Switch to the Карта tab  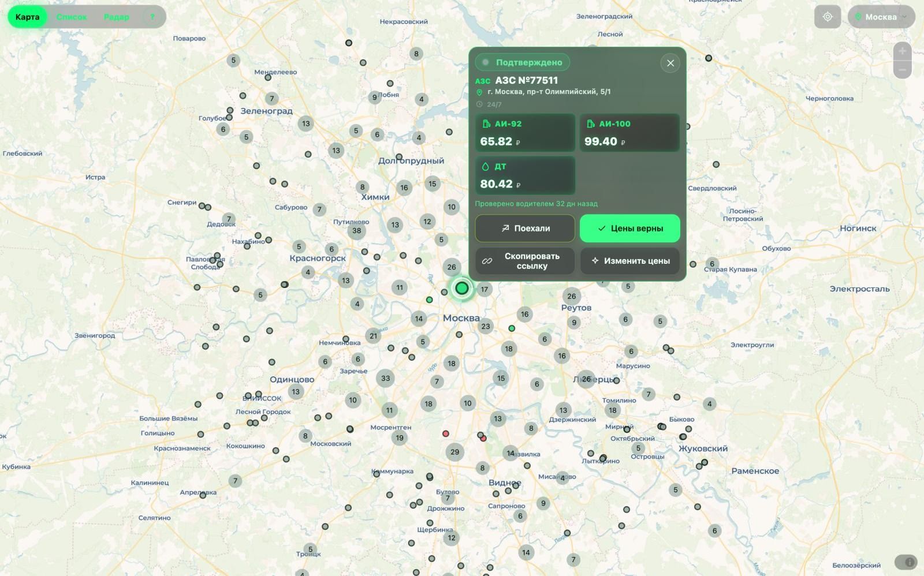point(28,17)
